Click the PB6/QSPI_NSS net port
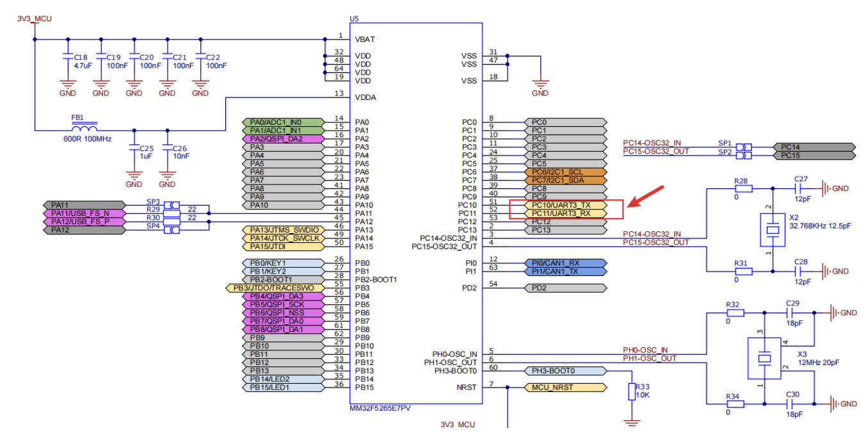The height and width of the screenshot is (442, 868). click(x=284, y=313)
